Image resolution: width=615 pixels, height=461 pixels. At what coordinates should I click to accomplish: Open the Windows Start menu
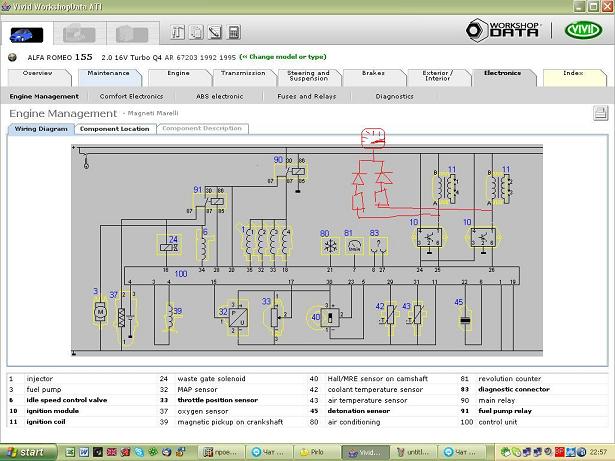(24, 452)
